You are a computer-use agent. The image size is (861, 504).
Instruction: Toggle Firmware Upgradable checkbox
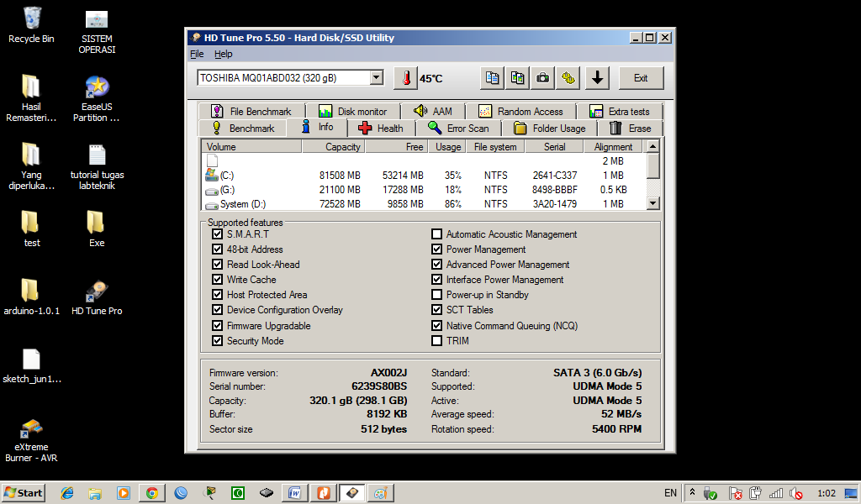point(217,326)
